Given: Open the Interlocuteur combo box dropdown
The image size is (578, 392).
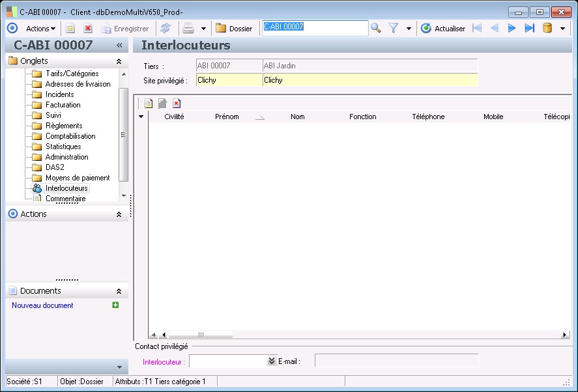Looking at the screenshot, I should pos(272,361).
